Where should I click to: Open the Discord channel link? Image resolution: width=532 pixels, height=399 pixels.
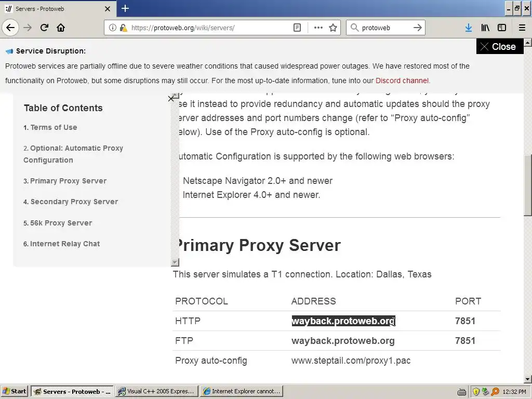point(402,81)
